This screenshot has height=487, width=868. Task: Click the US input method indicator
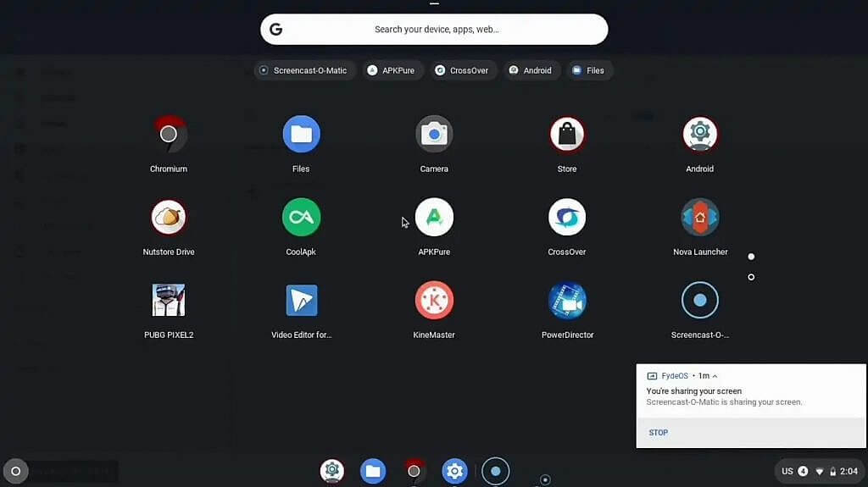coord(787,472)
